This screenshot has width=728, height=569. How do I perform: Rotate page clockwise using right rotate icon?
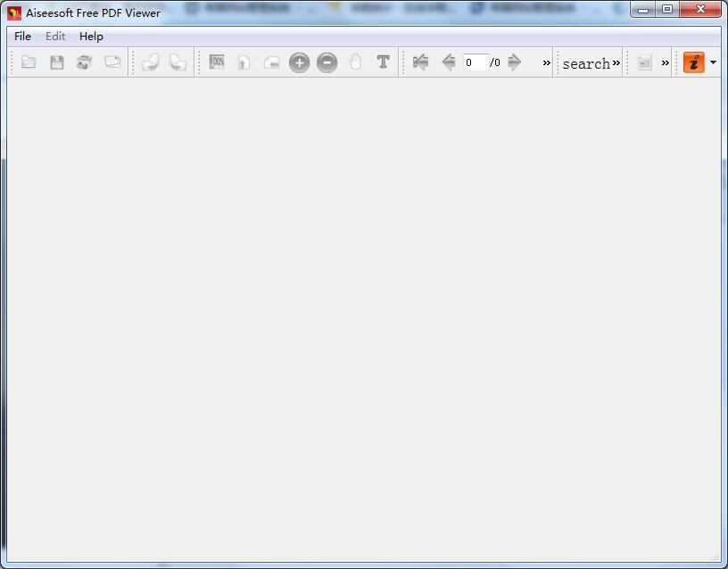pyautogui.click(x=178, y=62)
